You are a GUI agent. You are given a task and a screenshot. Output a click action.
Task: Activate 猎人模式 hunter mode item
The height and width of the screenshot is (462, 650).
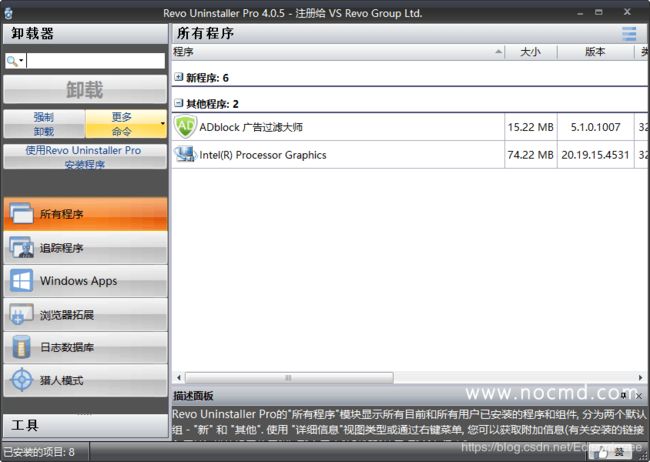(x=85, y=380)
